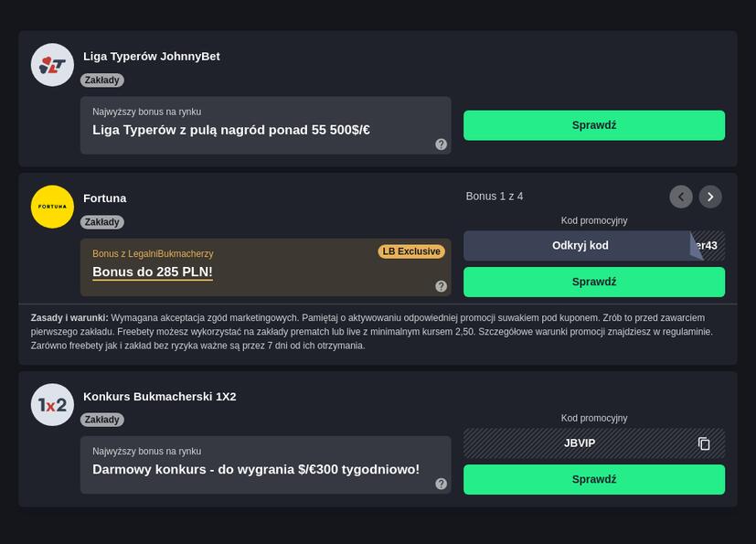Click Zakłady tag under Fortuna
Image resolution: width=756 pixels, height=544 pixels.
tap(102, 222)
